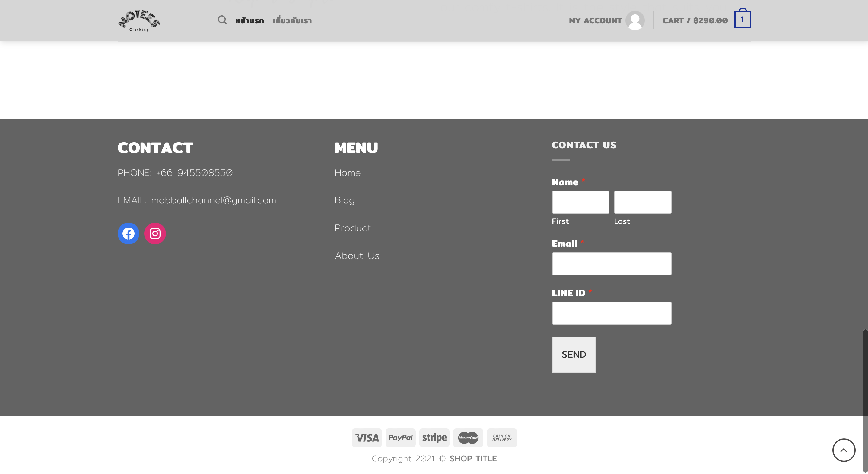The image size is (868, 474).
Task: Open the Blog footer link
Action: (x=344, y=201)
